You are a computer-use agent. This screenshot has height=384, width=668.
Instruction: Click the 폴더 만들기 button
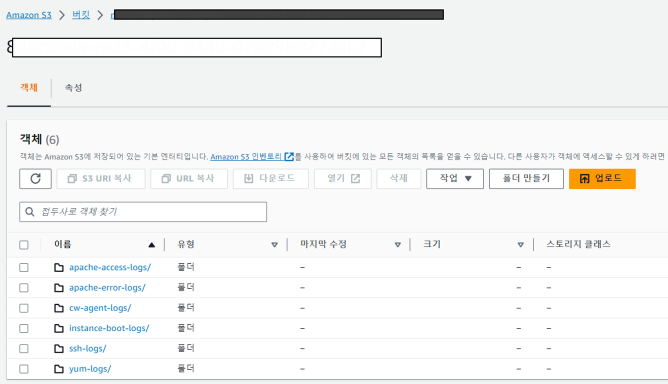point(526,179)
